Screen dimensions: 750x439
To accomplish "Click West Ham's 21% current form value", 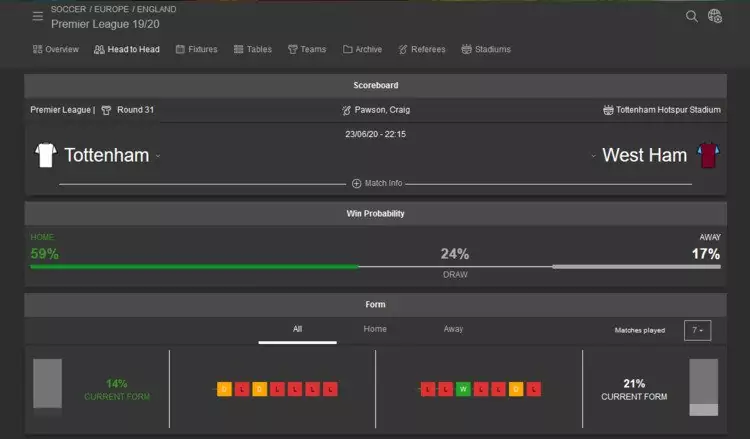I will pos(634,384).
